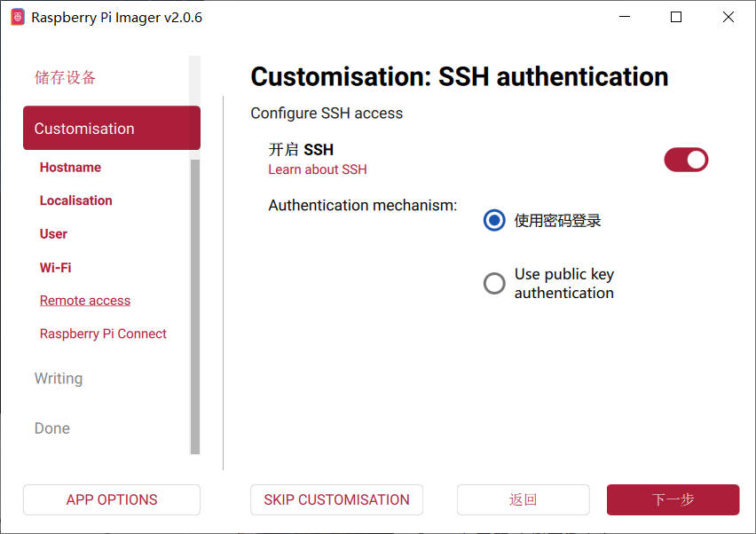Open the Localisation customisation section
This screenshot has width=756, height=534.
pyautogui.click(x=75, y=200)
